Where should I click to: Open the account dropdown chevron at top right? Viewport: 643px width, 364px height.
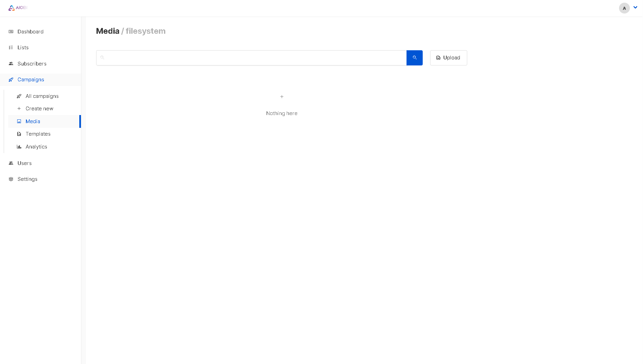click(x=636, y=7)
